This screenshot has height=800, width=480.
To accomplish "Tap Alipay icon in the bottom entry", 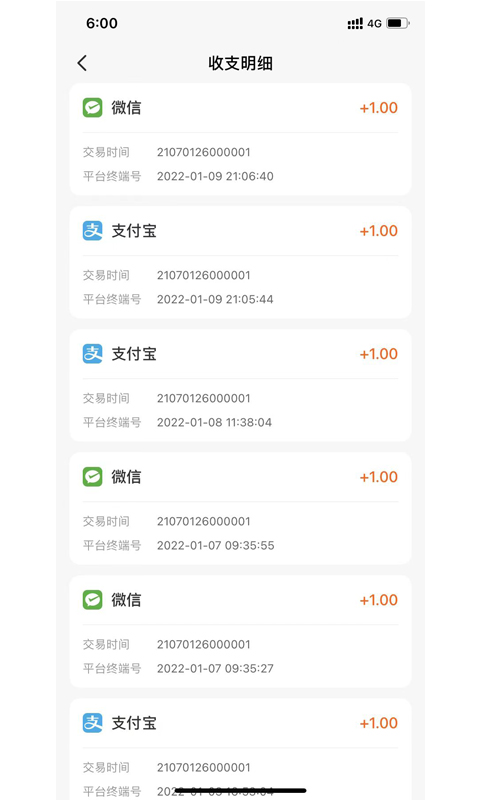I will (92, 722).
